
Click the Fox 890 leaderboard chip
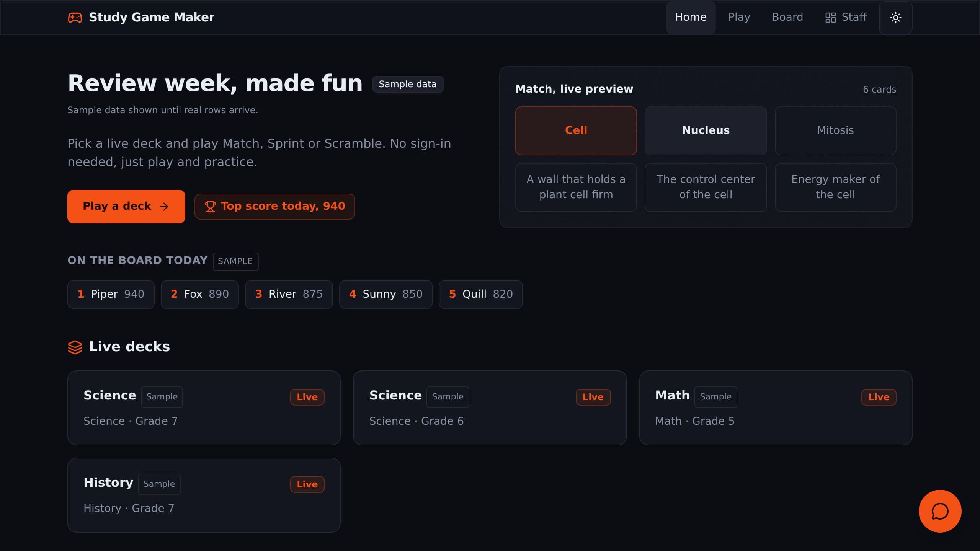click(x=199, y=294)
